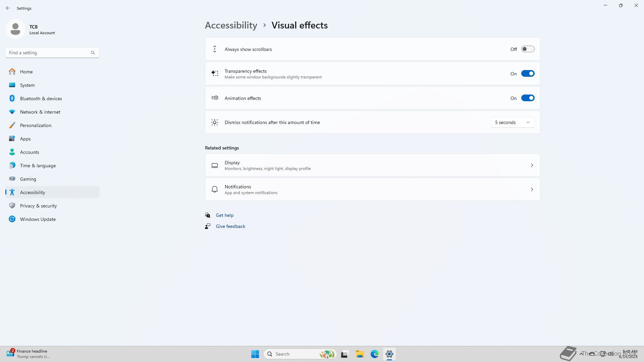
Task: Click into the Find a setting field
Action: (47, 53)
